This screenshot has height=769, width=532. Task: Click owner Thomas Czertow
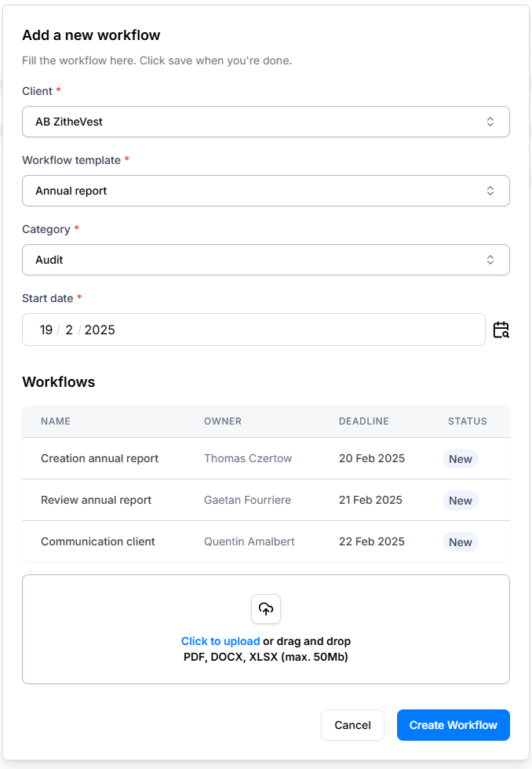[x=248, y=458]
